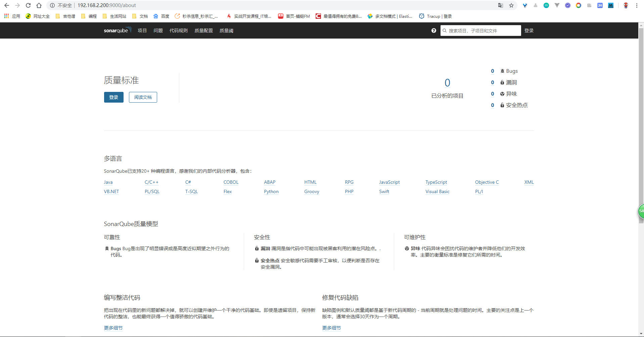Open the blue M extension icon

(x=611, y=5)
